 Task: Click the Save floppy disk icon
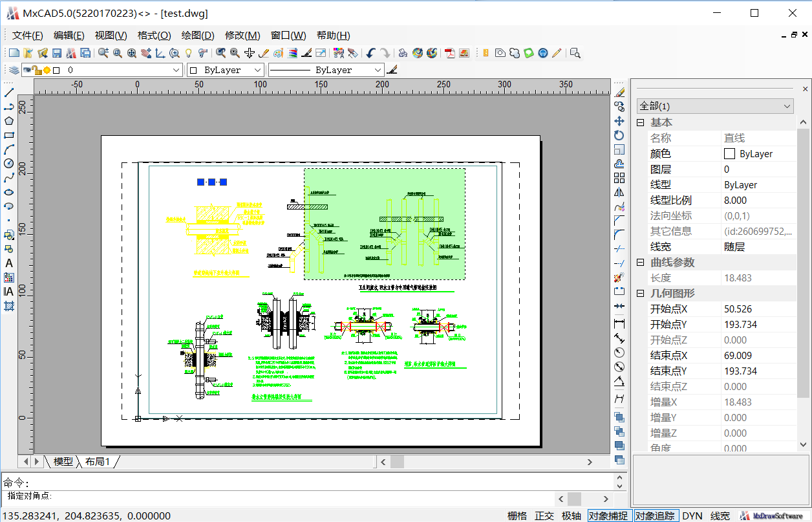57,53
